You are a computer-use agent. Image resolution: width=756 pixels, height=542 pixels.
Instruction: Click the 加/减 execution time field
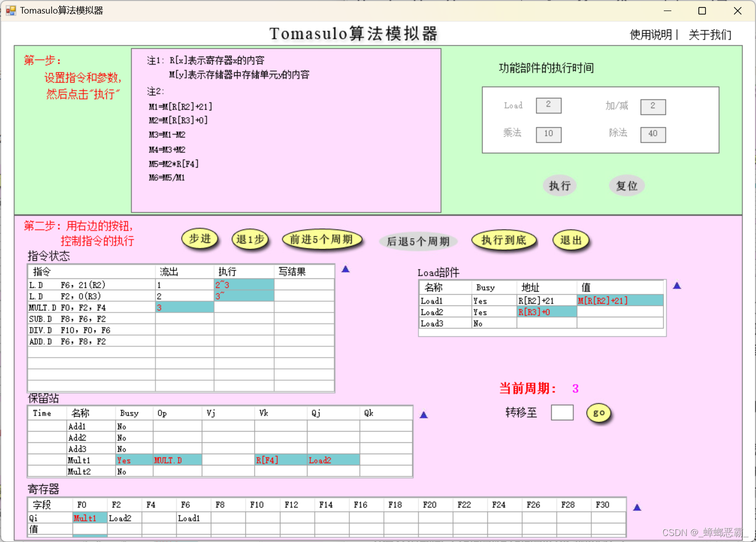(x=653, y=106)
